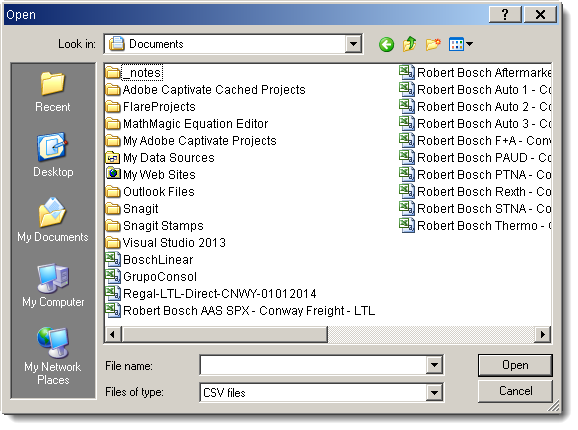578x430 pixels.
Task: Select the Robert Bosch Thermo file
Action: 475,225
